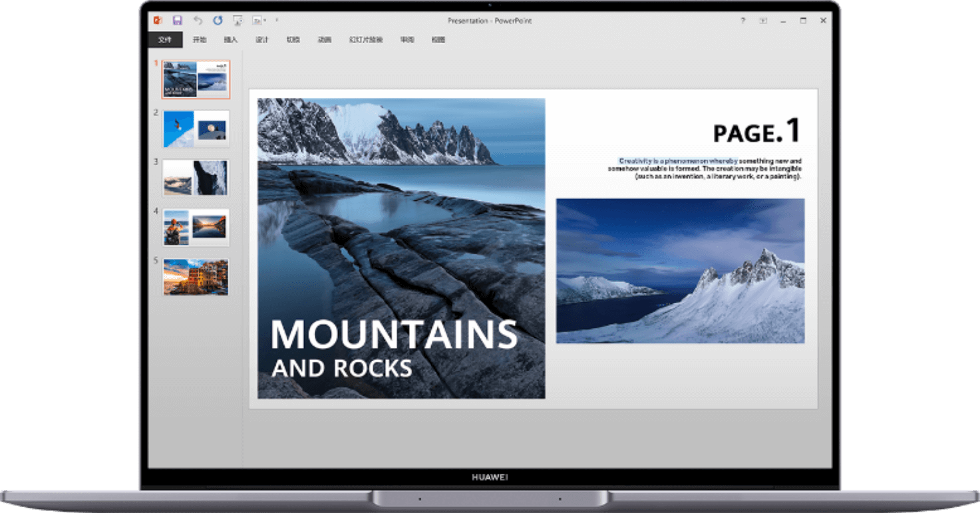Click the PowerPoint app logo icon
This screenshot has width=980, height=513.
pos(158,21)
